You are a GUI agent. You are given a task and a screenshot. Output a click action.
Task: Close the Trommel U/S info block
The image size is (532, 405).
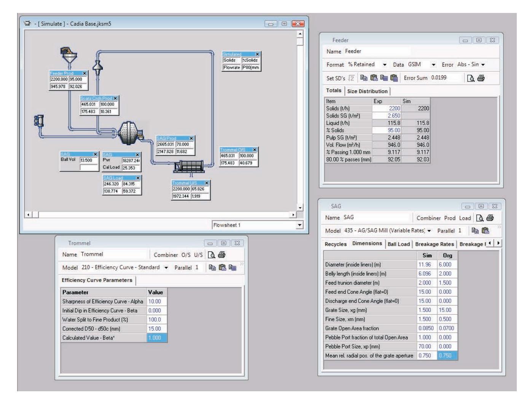(207, 183)
